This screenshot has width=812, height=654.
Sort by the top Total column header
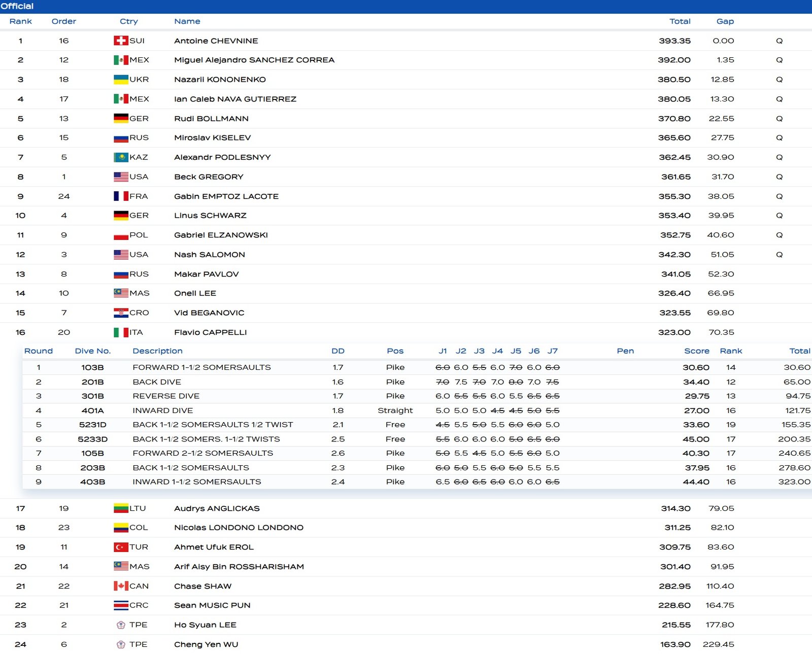point(680,21)
